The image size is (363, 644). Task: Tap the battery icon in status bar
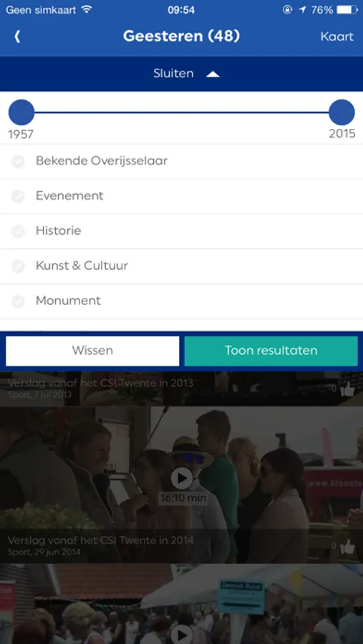click(x=347, y=10)
